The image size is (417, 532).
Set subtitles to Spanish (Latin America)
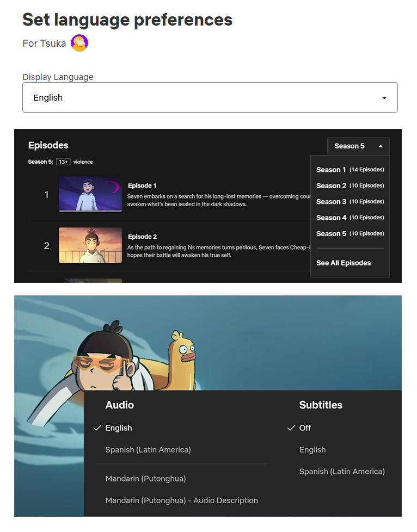tap(342, 472)
